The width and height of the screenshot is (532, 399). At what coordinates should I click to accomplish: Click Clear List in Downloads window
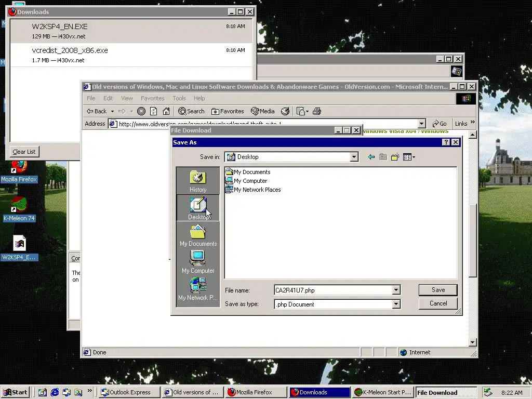[24, 152]
